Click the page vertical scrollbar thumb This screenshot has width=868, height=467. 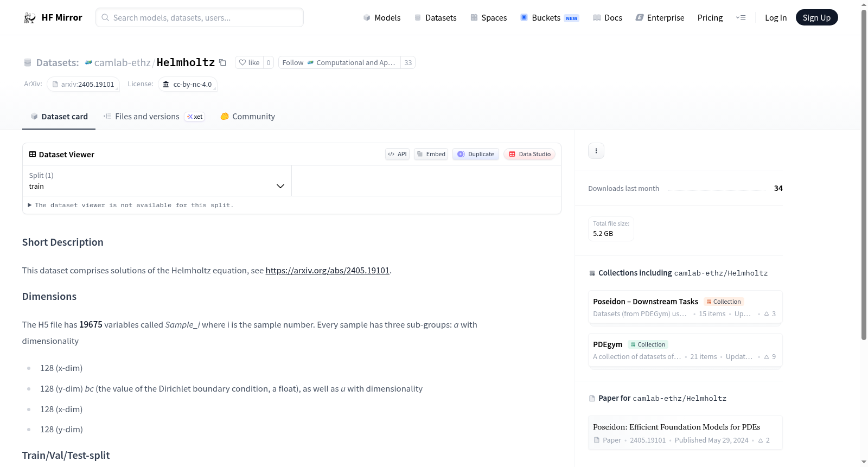(864, 174)
